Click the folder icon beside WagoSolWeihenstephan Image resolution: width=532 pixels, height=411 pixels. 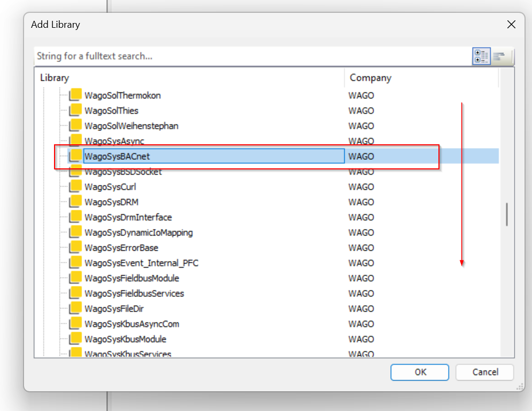tap(75, 125)
